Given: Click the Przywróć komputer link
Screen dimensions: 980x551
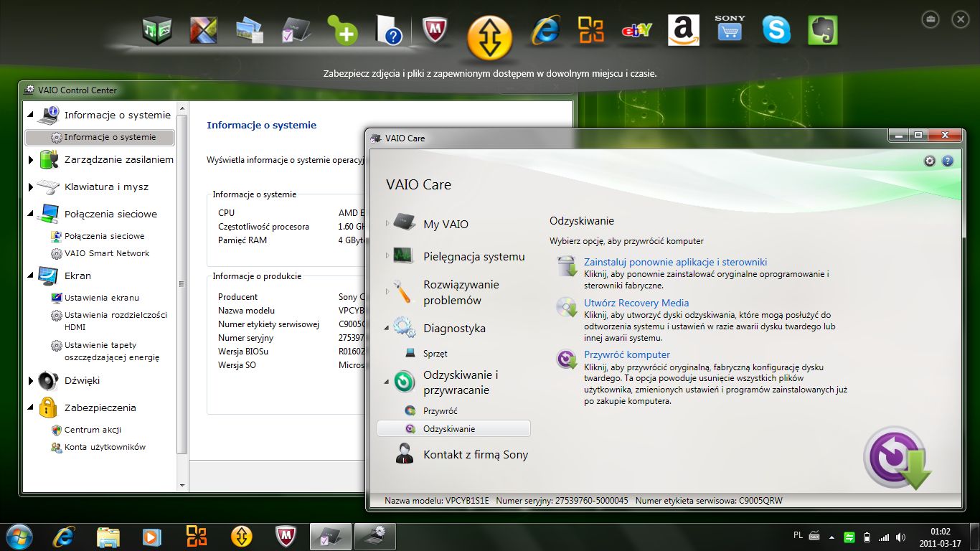Looking at the screenshot, I should [x=626, y=355].
